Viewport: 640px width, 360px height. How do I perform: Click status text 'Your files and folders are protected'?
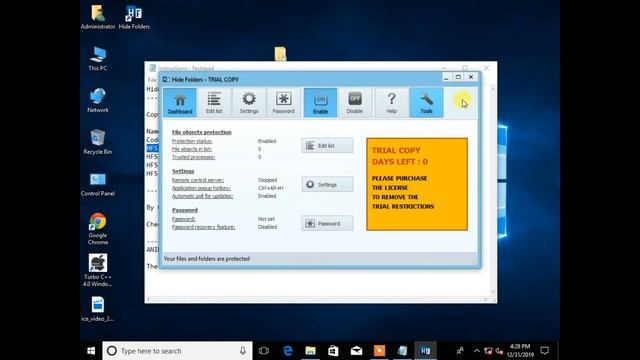(207, 259)
